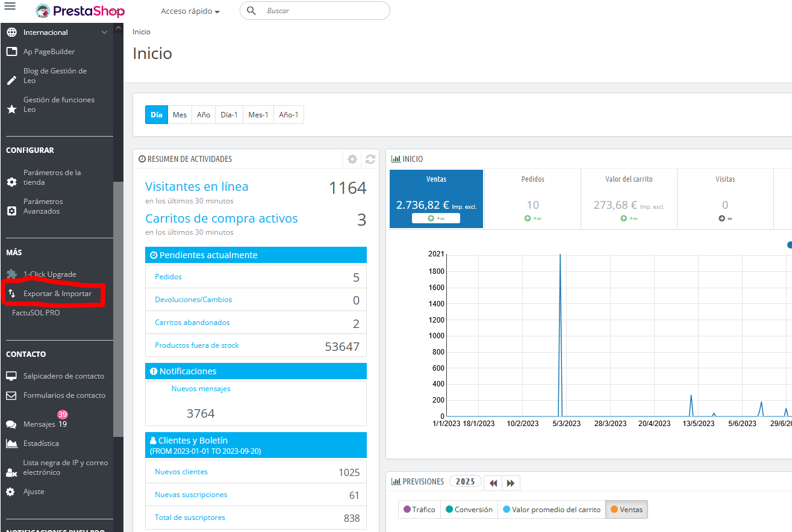The height and width of the screenshot is (532, 792).
Task: Select the Año-1 date range tab
Action: [288, 115]
